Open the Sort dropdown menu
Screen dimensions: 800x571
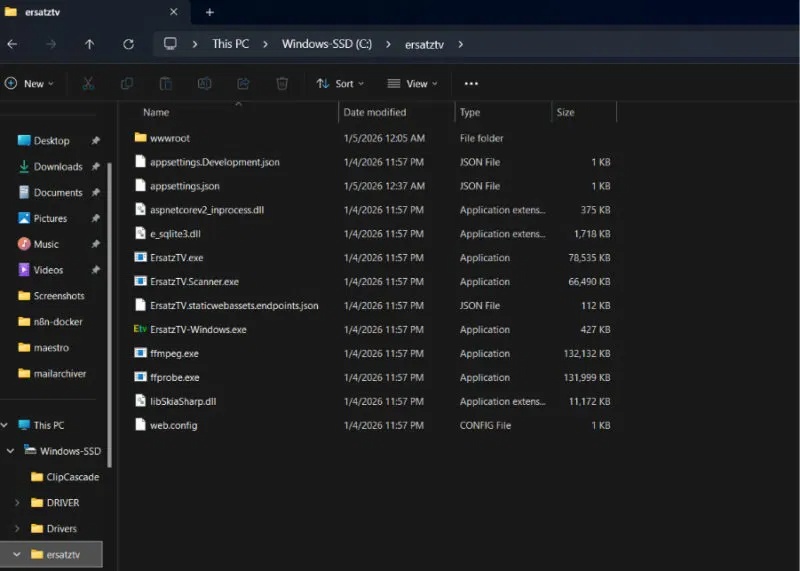340,84
